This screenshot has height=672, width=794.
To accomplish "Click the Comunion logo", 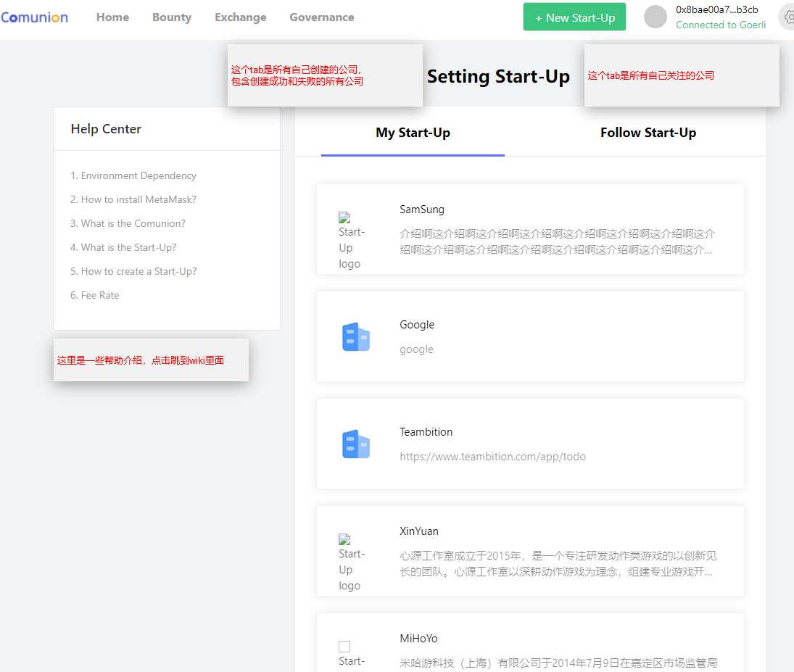I will tap(34, 17).
